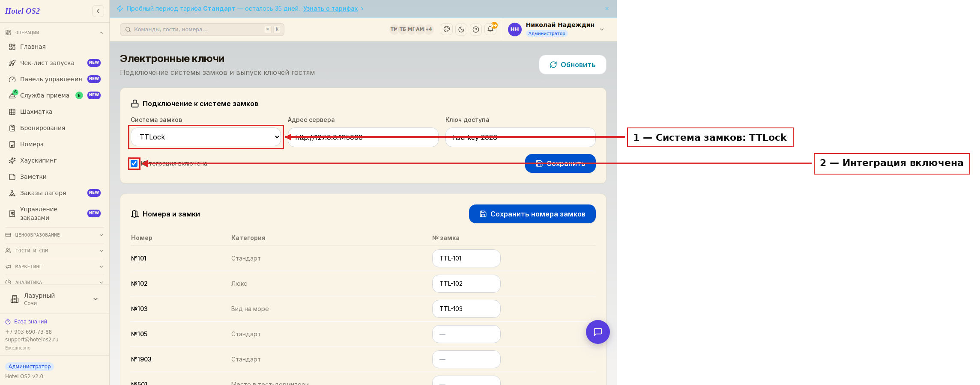Screen dimensions: 980x385
Task: Click the Администратор badge in sidebar footer
Action: [x=30, y=367]
